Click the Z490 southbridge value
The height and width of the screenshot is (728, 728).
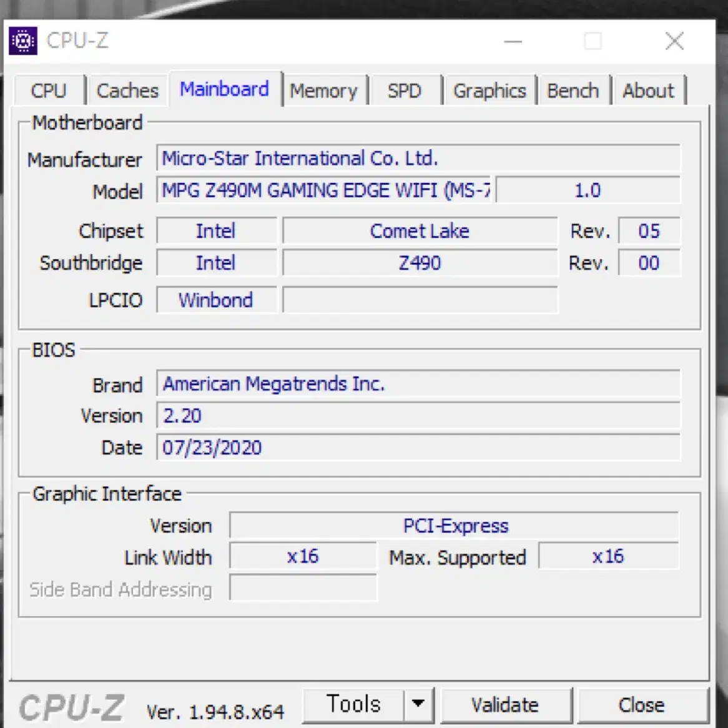click(x=420, y=263)
